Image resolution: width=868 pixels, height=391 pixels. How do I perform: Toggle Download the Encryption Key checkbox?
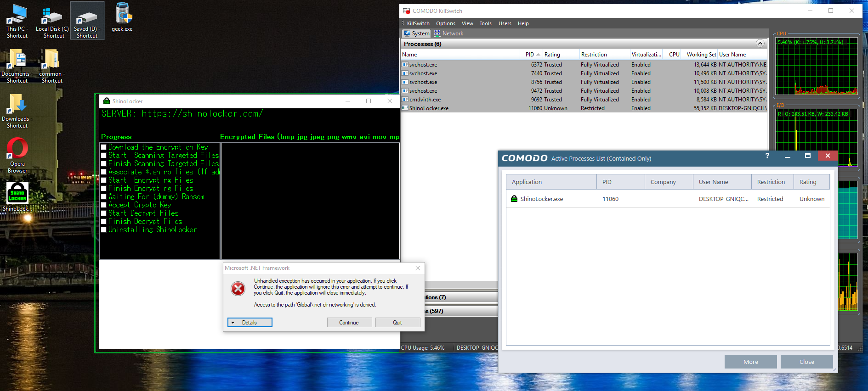tap(104, 147)
